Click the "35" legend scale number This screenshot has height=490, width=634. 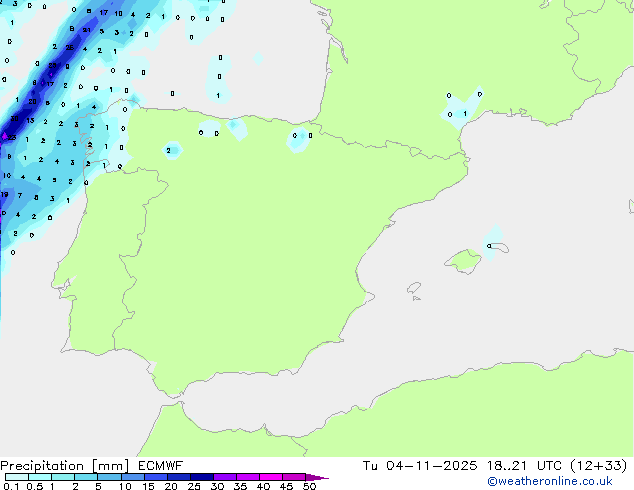pos(240,486)
